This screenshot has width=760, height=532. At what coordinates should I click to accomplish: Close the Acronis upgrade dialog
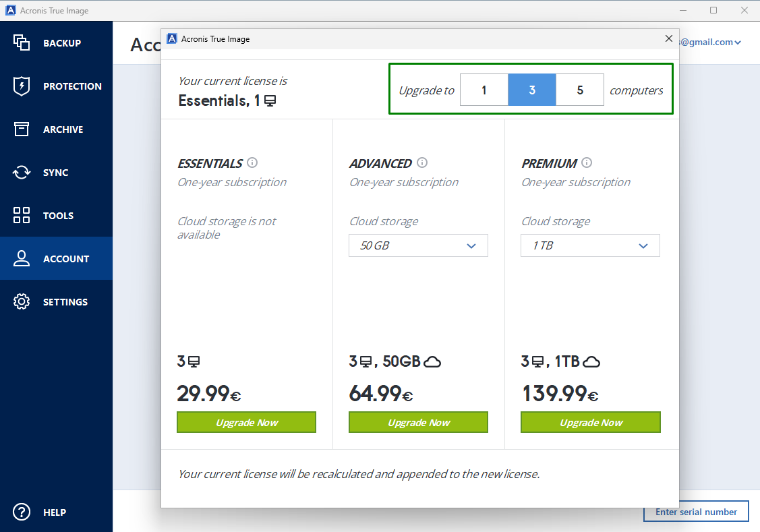[668, 38]
